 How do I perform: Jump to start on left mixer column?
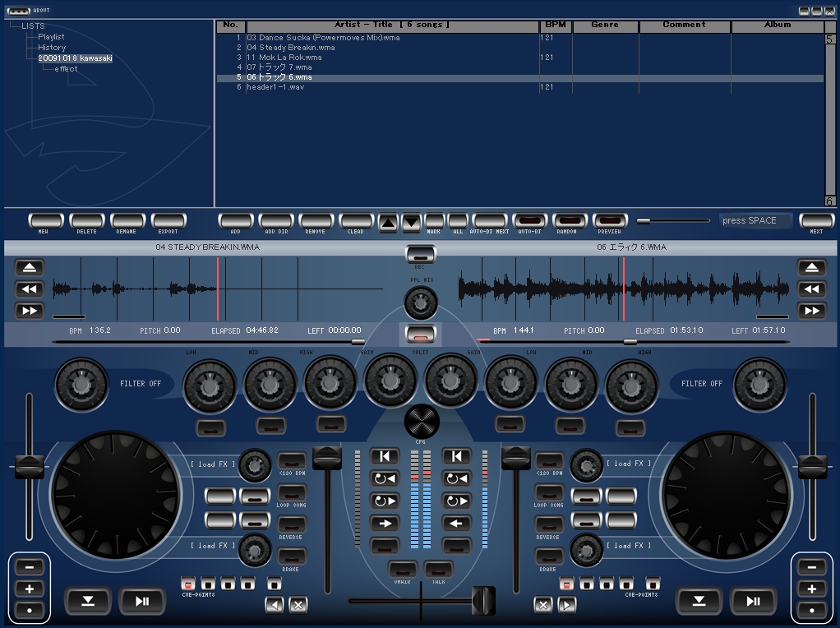[385, 456]
